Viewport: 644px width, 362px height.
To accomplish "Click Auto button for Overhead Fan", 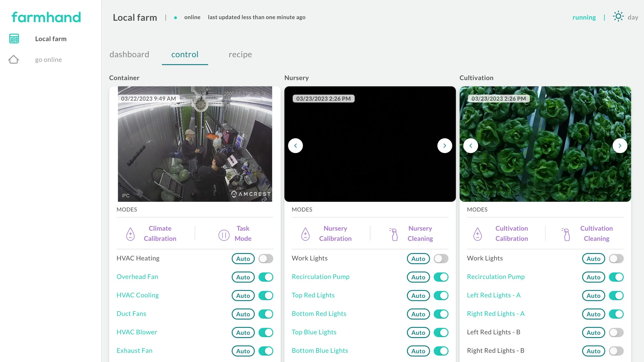I will pos(243,277).
